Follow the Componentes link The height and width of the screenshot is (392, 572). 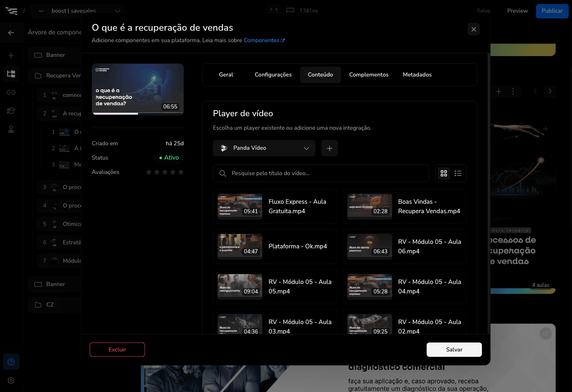coord(264,40)
